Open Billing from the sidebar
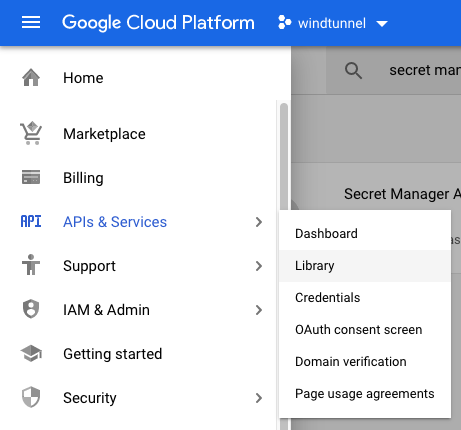Viewport: 461px width, 430px height. tap(83, 178)
